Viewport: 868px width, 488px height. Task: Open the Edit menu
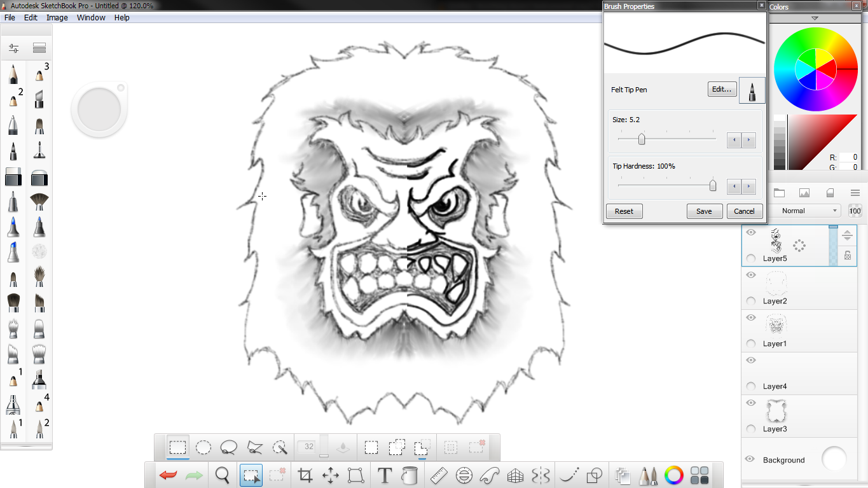pos(31,18)
